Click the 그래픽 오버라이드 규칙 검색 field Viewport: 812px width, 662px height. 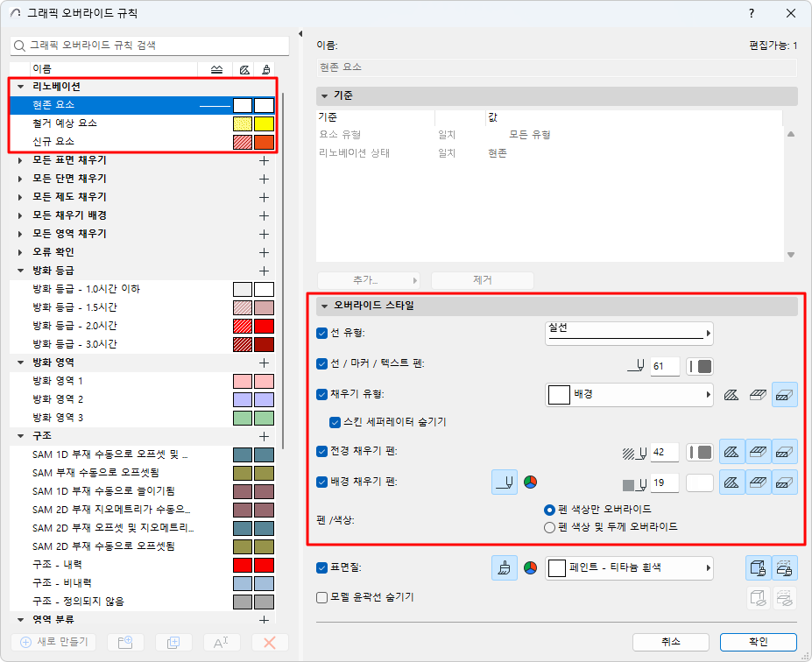click(150, 46)
